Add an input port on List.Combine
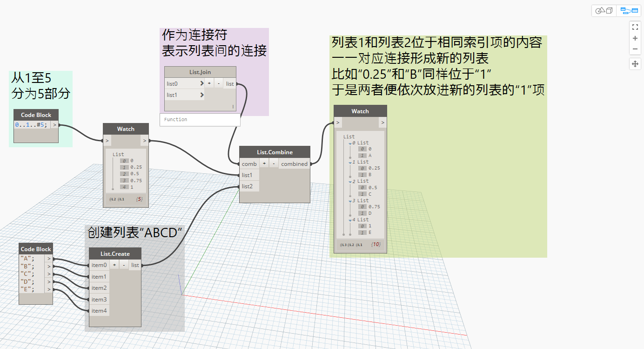Viewport: 644px width, 349px height. coord(264,164)
